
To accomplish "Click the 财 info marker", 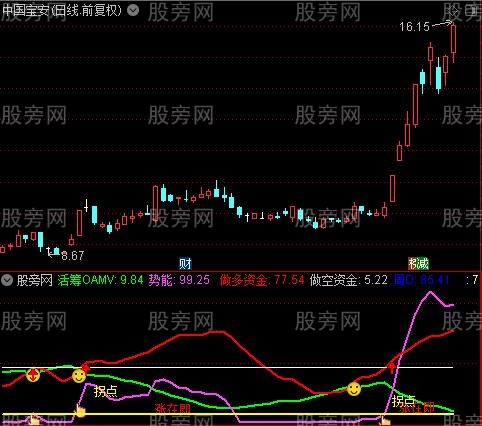I will [185, 264].
